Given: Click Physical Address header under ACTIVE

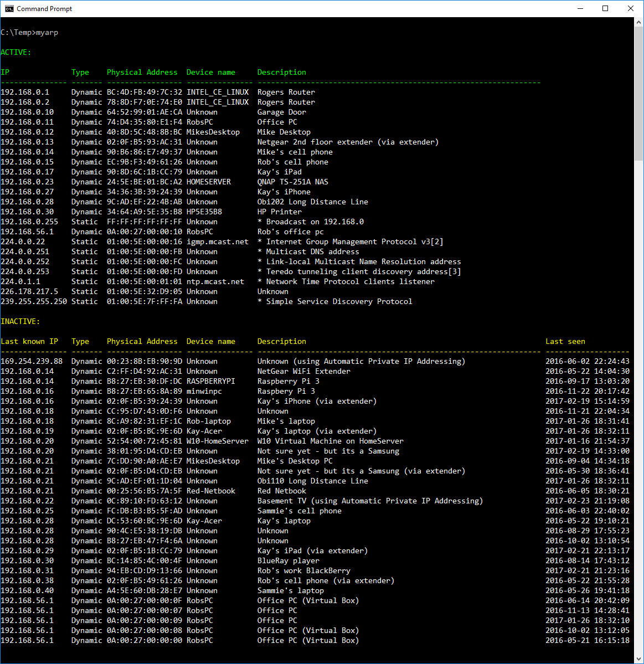Looking at the screenshot, I should [x=142, y=73].
